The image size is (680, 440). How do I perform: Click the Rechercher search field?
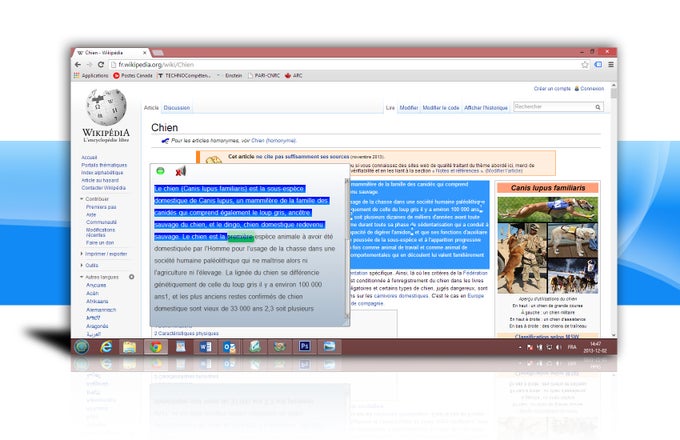coord(553,107)
